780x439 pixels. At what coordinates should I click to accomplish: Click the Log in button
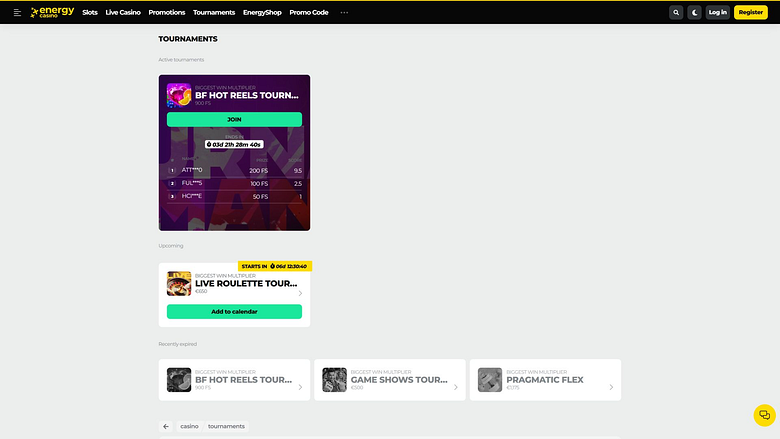click(717, 12)
